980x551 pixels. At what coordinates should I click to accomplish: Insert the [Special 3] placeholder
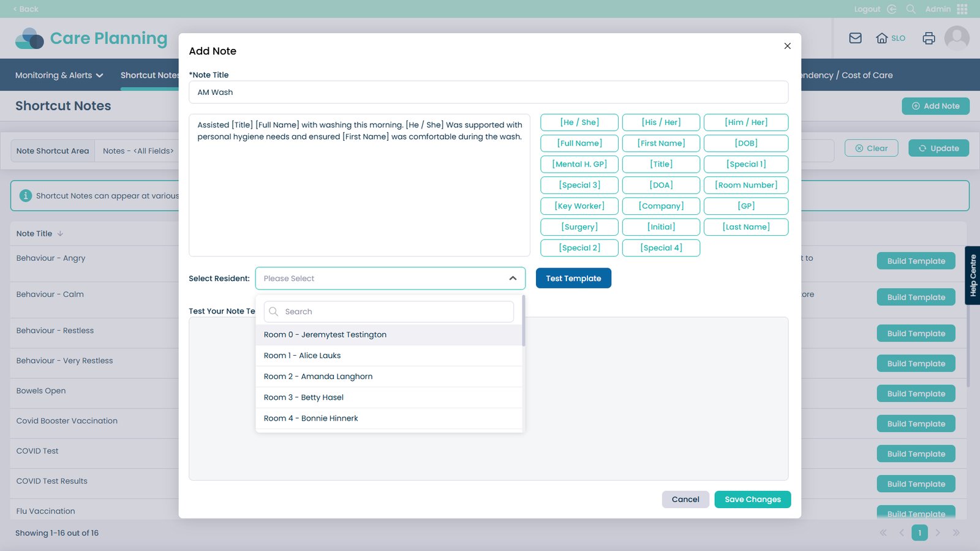pyautogui.click(x=579, y=185)
